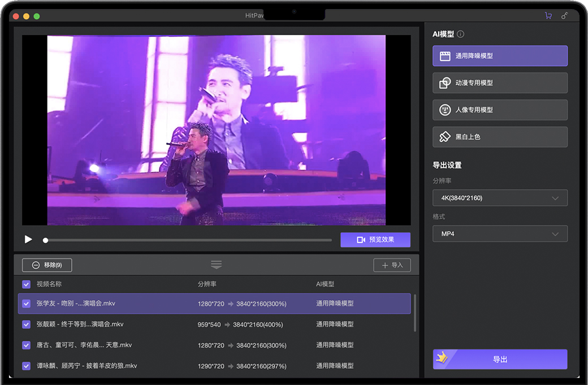Image resolution: width=588 pixels, height=385 pixels.
Task: Click the shopping cart icon
Action: (x=548, y=16)
